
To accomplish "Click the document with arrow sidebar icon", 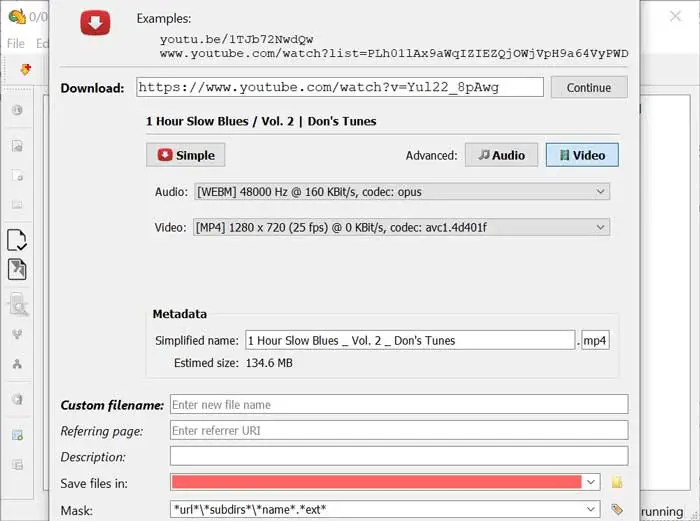I will (x=17, y=269).
